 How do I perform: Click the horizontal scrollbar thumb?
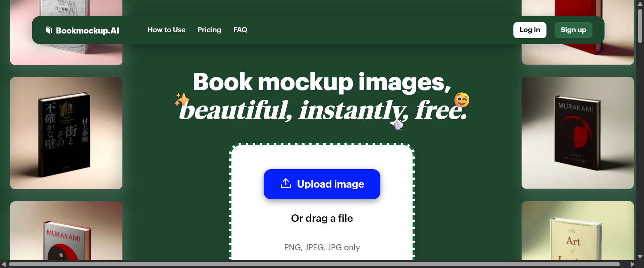pyautogui.click(x=314, y=264)
